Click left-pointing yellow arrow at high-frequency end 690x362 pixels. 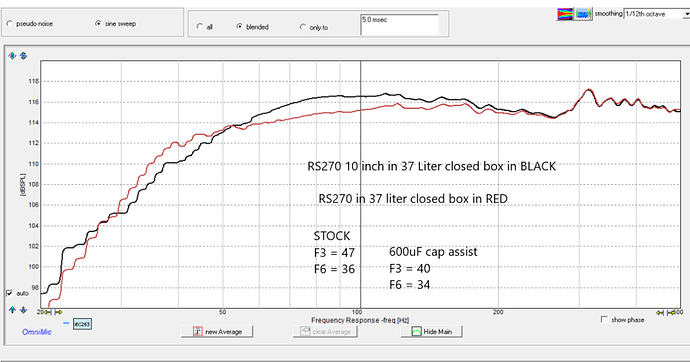[x=660, y=313]
